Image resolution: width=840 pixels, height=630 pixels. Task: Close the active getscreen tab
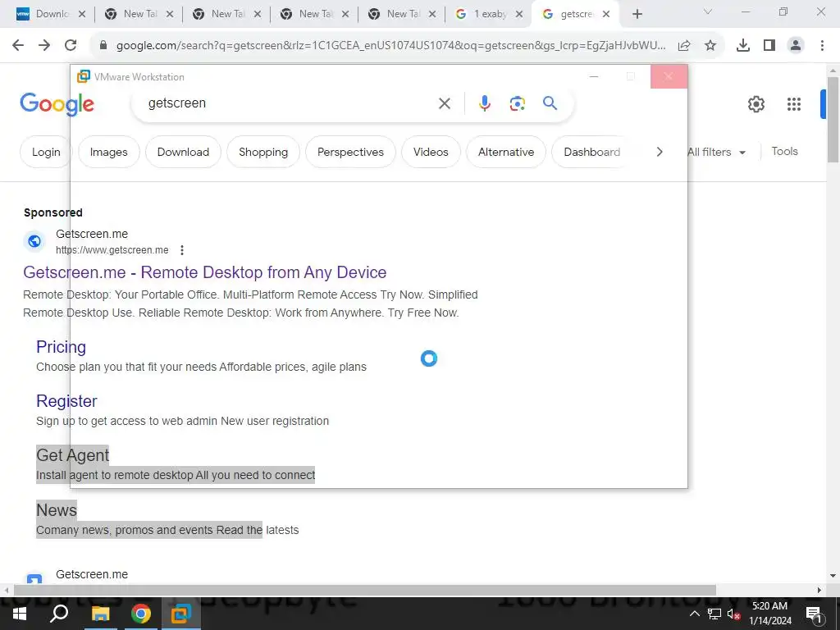coord(606,14)
